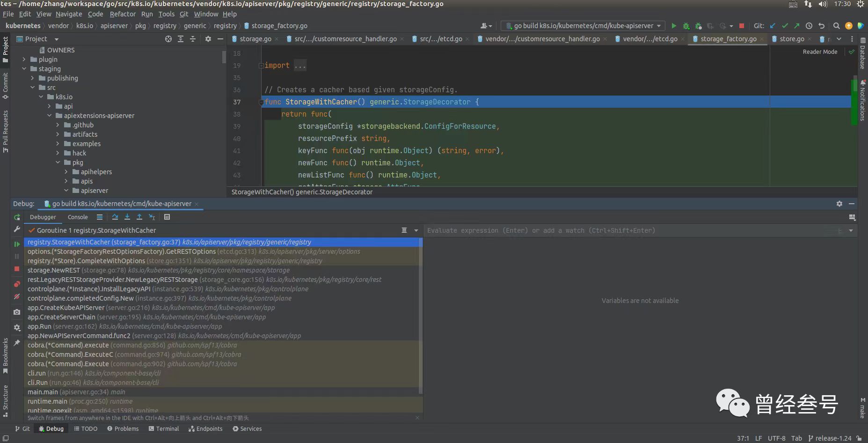Toggle Pin Tab icon in debug sidebar

pyautogui.click(x=17, y=343)
